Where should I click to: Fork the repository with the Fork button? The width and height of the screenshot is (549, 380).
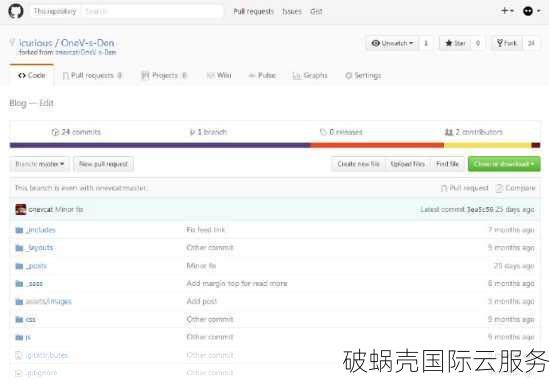[506, 43]
